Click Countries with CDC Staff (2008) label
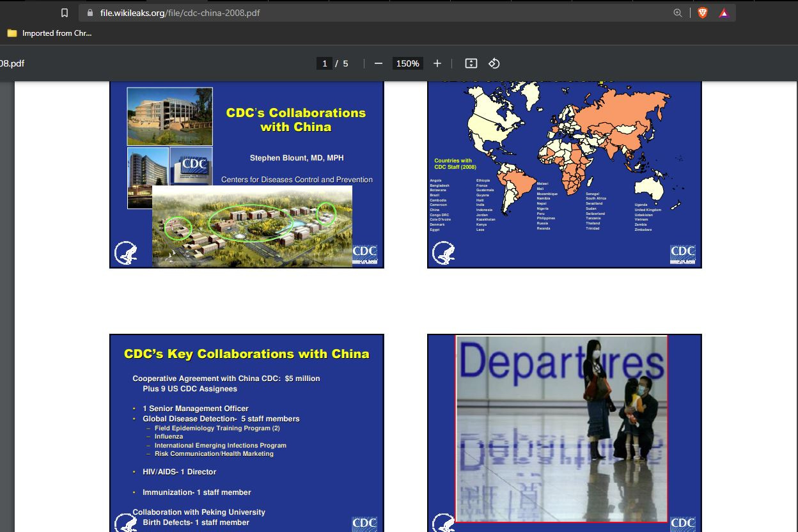798x532 pixels. (x=455, y=164)
